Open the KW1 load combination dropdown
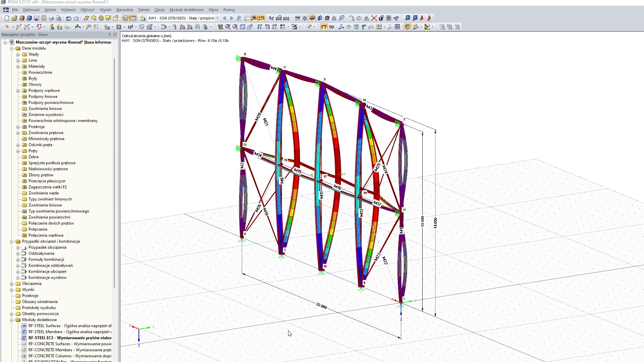644x362 pixels. [217, 18]
